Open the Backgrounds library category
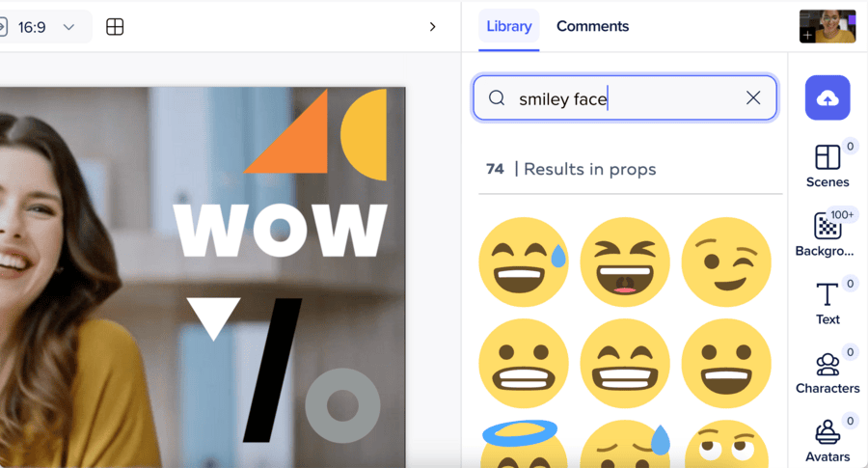 point(827,234)
